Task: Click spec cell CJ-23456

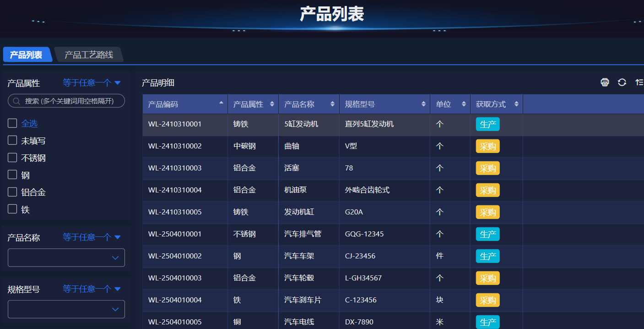Action: (x=360, y=256)
